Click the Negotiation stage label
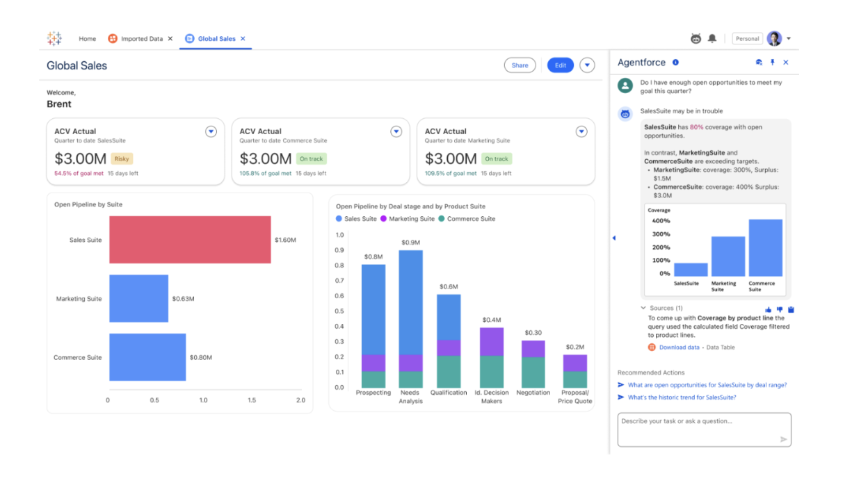This screenshot has width=868, height=499. click(x=533, y=393)
